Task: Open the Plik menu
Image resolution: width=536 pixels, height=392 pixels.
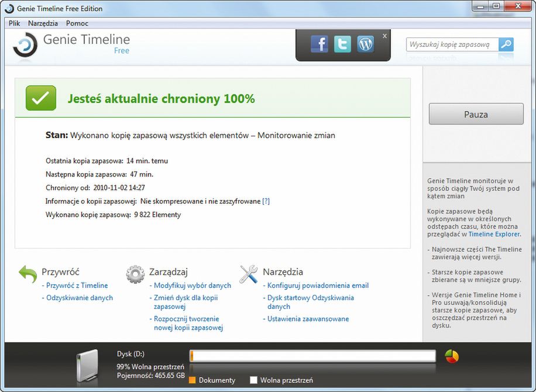Action: coord(15,23)
